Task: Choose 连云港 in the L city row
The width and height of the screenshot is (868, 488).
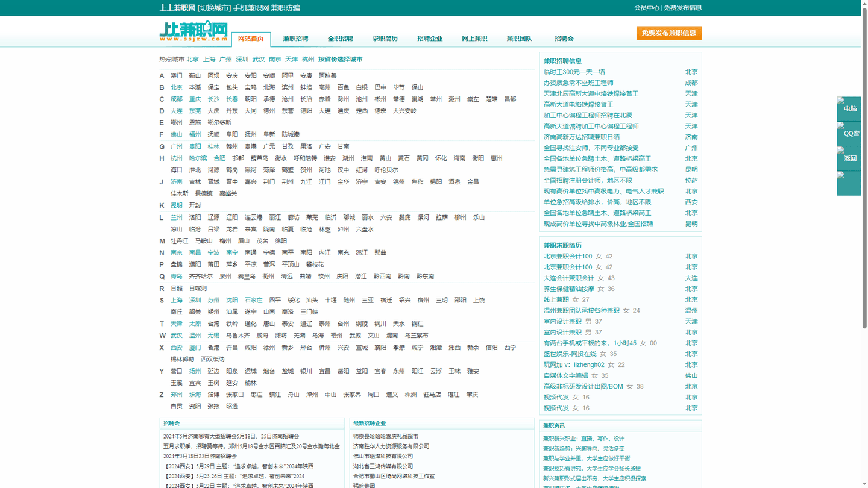Action: (x=254, y=217)
